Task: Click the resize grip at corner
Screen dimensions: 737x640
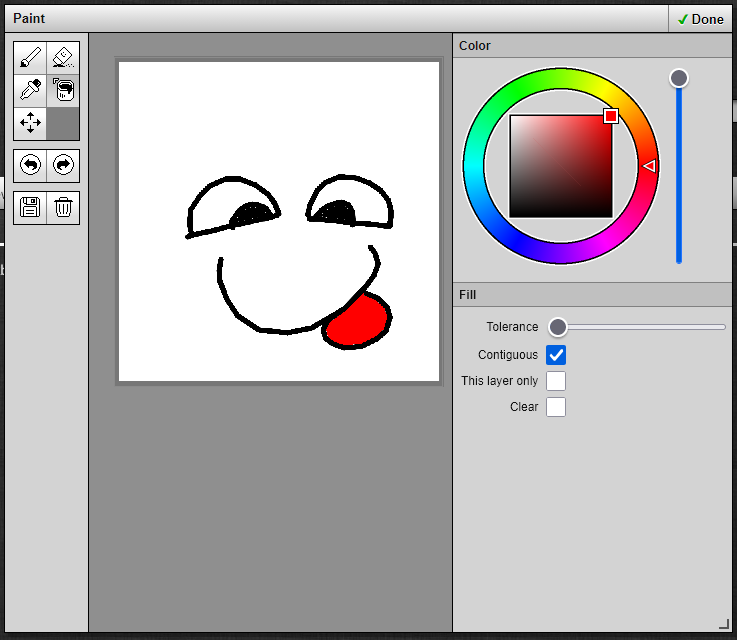Action: [724, 624]
